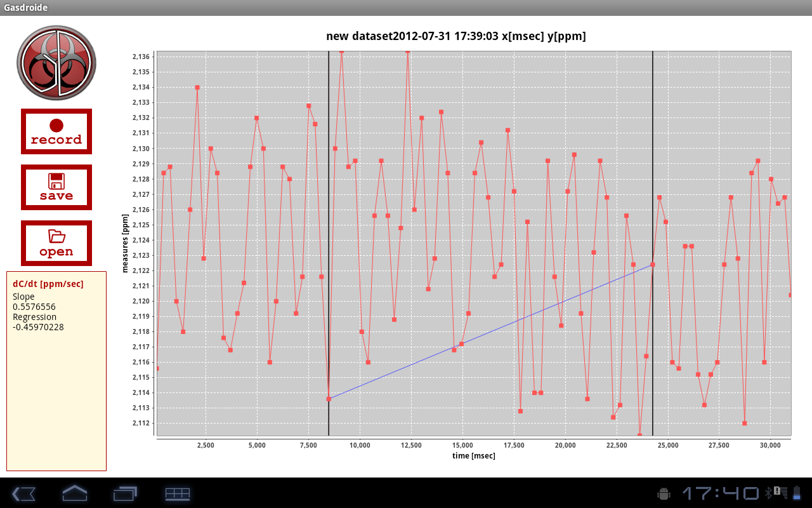Viewport: 812px width, 508px height.
Task: Tap the Android home navigation icon
Action: coord(74,493)
